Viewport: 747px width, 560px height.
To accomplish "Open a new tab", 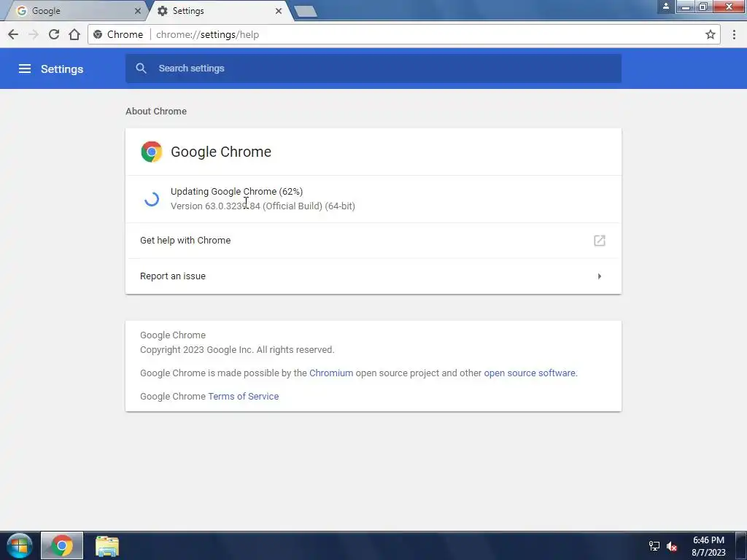I will point(306,12).
